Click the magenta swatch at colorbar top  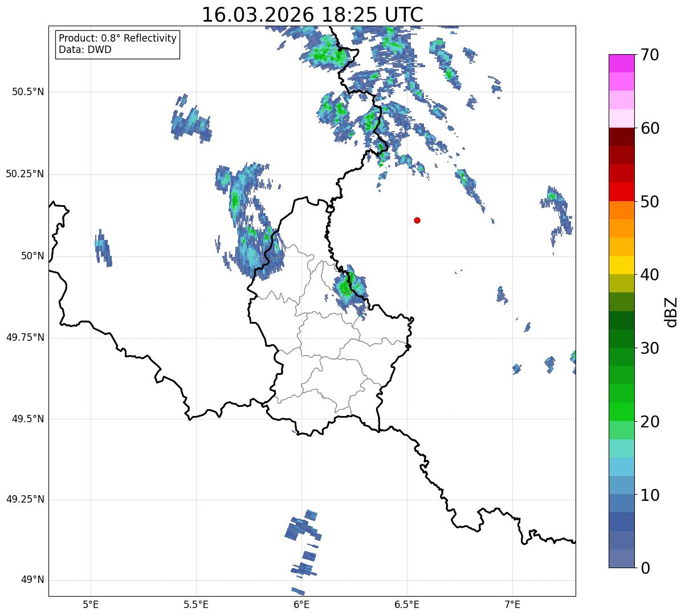[x=622, y=63]
